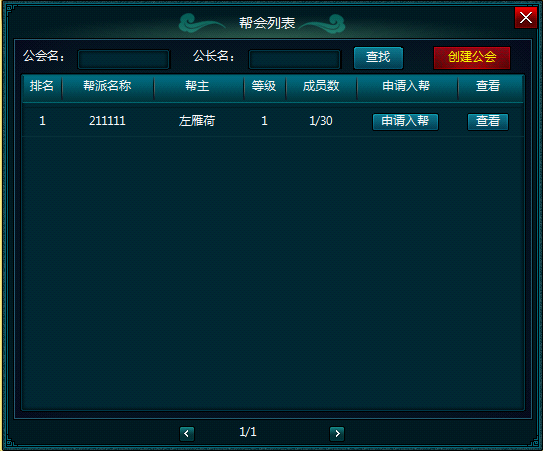544x452 pixels.
Task: Click the 帮主 column header
Action: (x=198, y=86)
